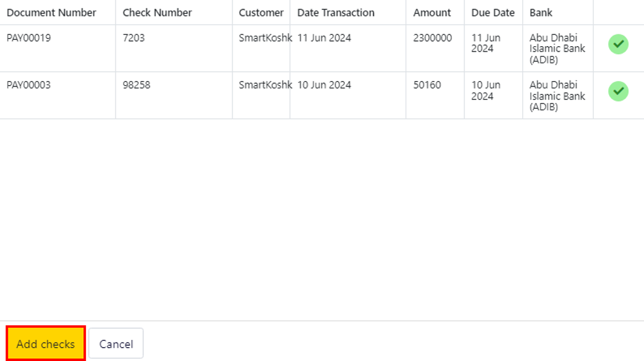Click the Due Date column header
The height and width of the screenshot is (361, 644).
pos(493,13)
